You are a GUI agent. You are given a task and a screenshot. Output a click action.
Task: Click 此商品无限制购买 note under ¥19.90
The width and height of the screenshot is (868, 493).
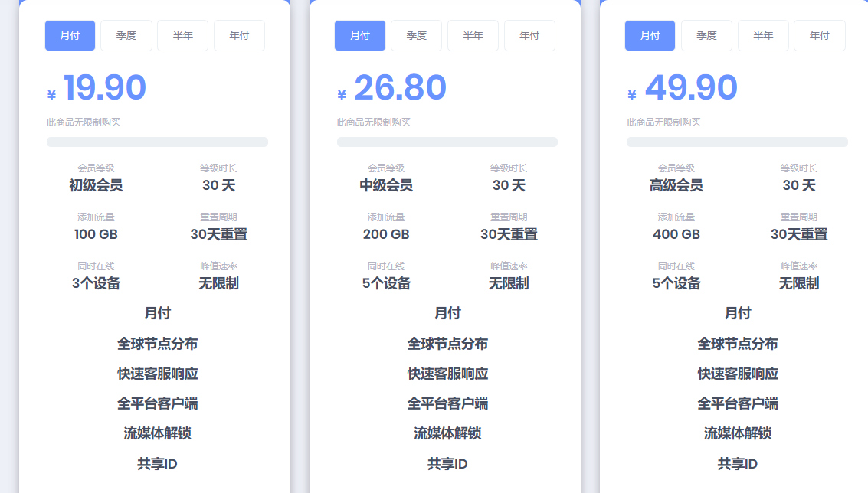coord(84,122)
